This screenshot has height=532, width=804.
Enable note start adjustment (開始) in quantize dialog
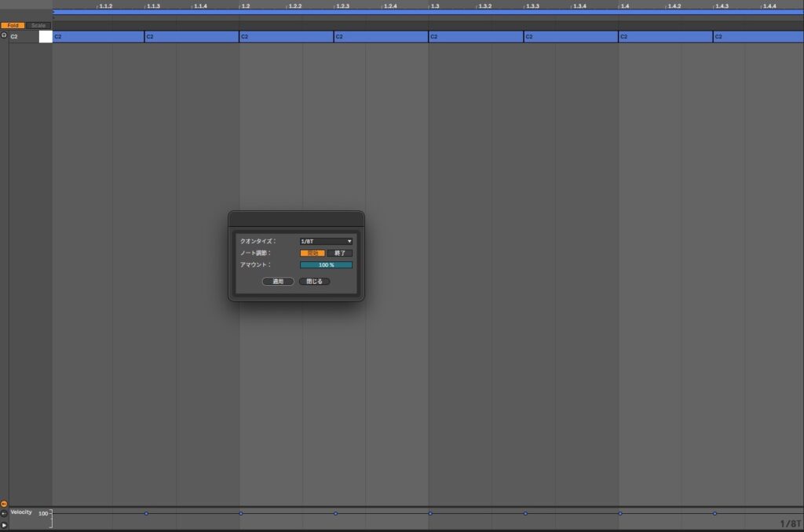(x=312, y=253)
